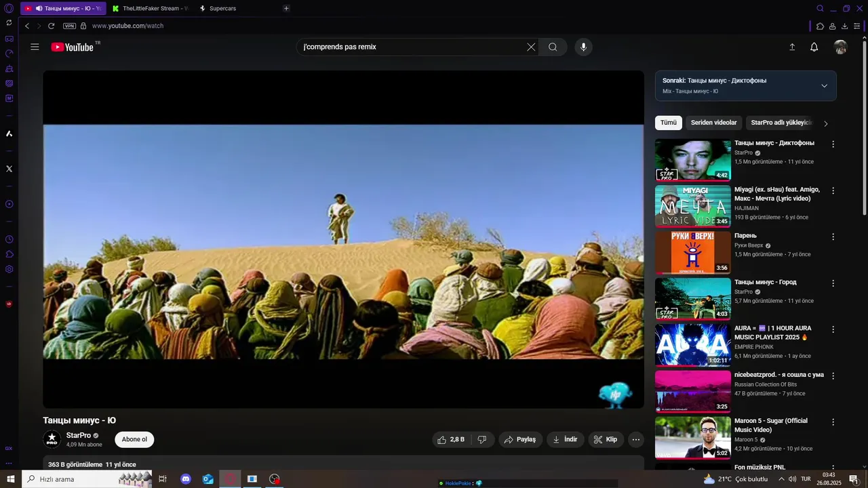
Task: Open the sidebar player icon
Action: click(9, 204)
